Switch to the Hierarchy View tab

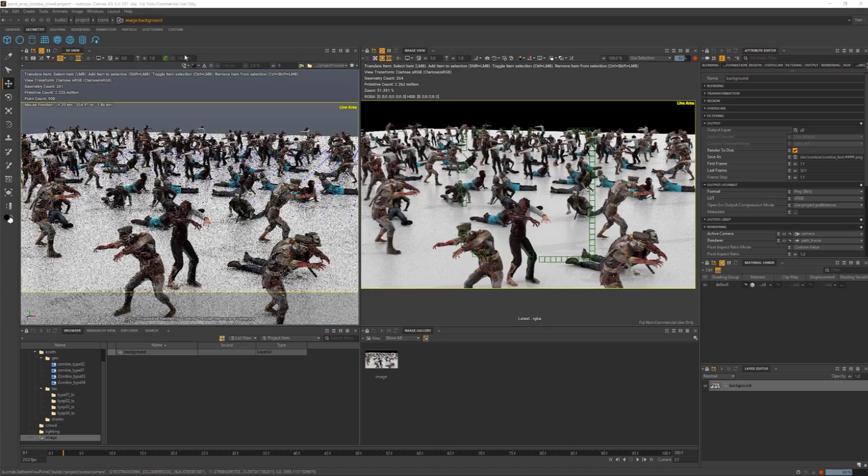pos(101,331)
